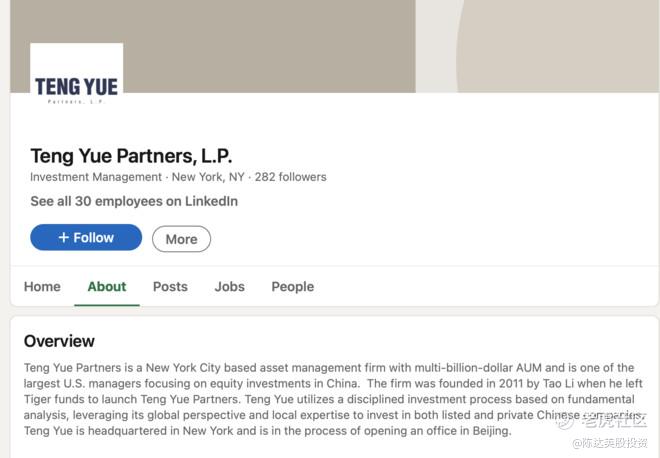Open See all 30 employees link

(x=134, y=201)
